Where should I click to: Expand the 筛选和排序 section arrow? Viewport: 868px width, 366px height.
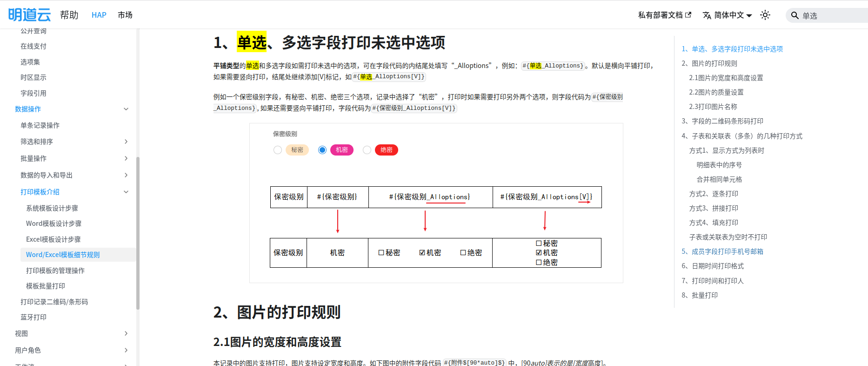126,142
